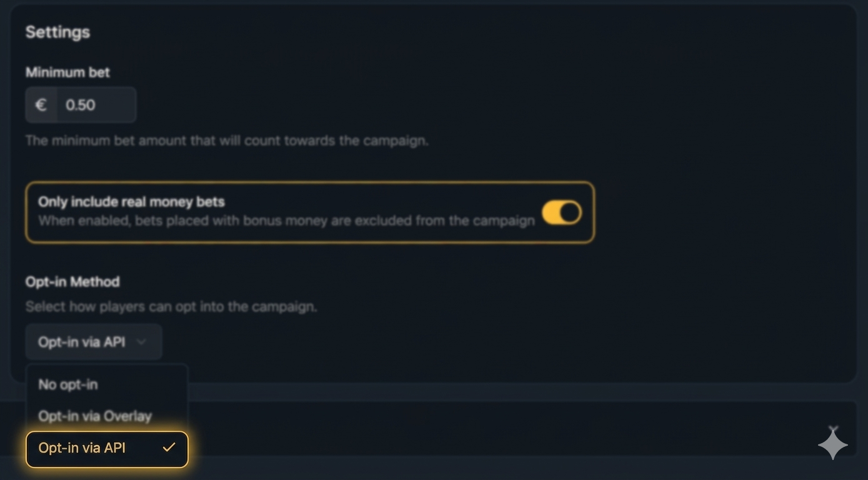Click the sparkle icon in bottom-right corner
Screen dimensions: 868x480
(832, 445)
